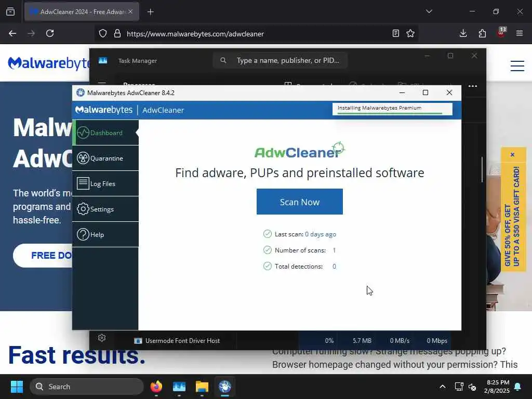
Task: Open the Firefox application menu
Action: pos(520,33)
